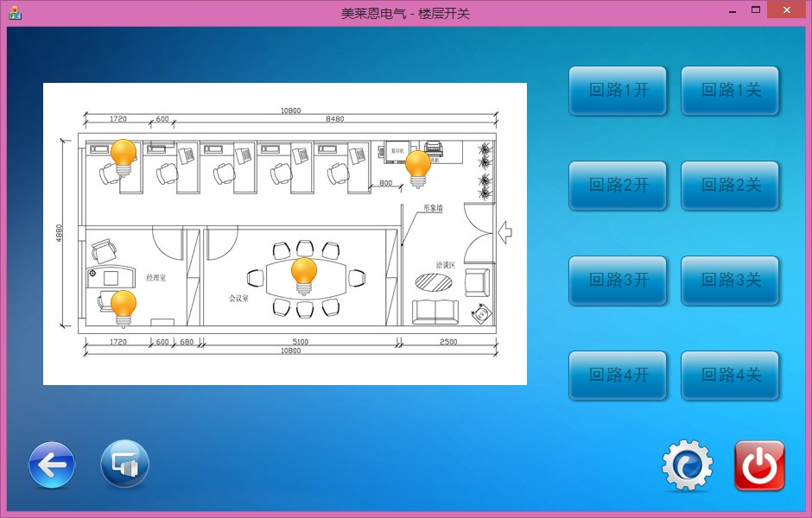This screenshot has width=812, height=518.
Task: Disable circuit 4 via 回路4关
Action: (731, 376)
